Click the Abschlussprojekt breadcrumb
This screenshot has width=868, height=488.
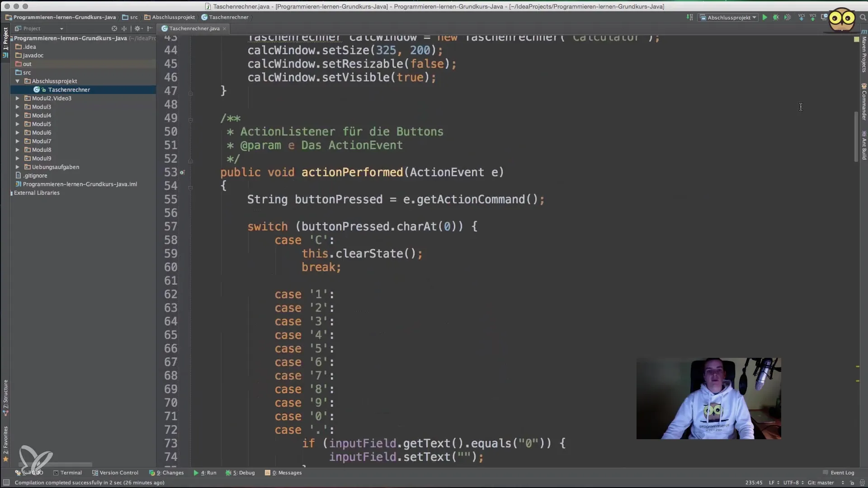click(x=170, y=17)
